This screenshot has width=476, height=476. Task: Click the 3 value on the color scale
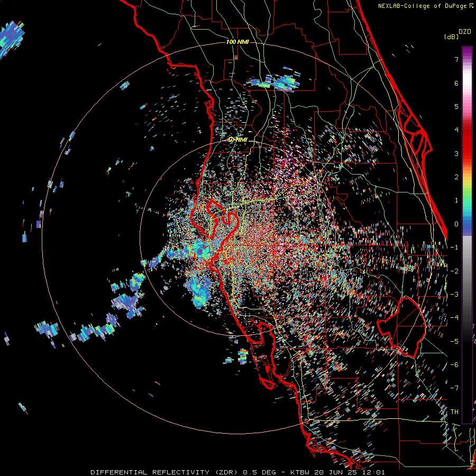point(456,153)
